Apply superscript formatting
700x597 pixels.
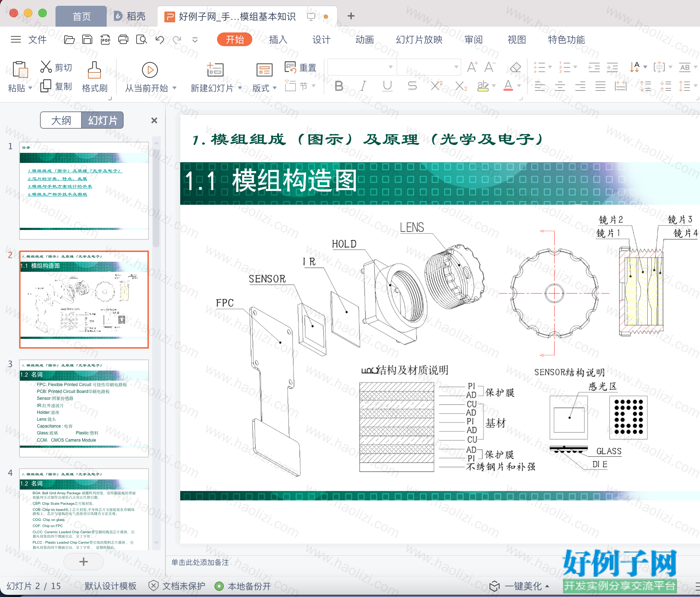click(437, 86)
